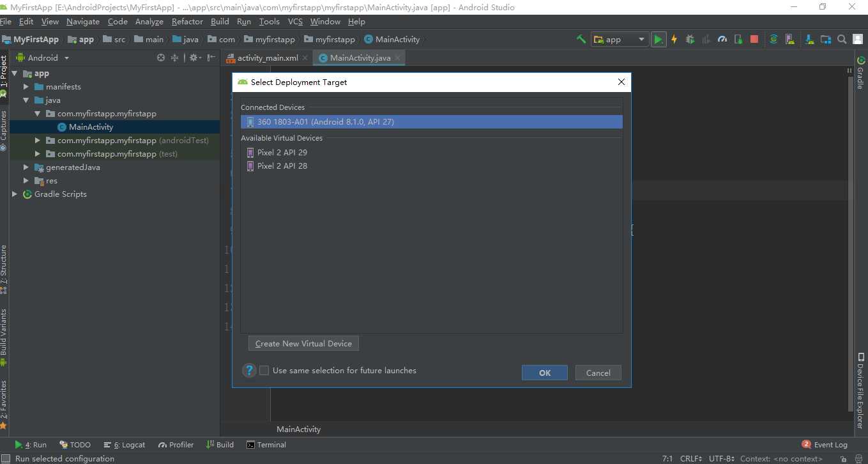The image size is (868, 464).
Task: Expand Gradle Scripts node
Action: [15, 194]
